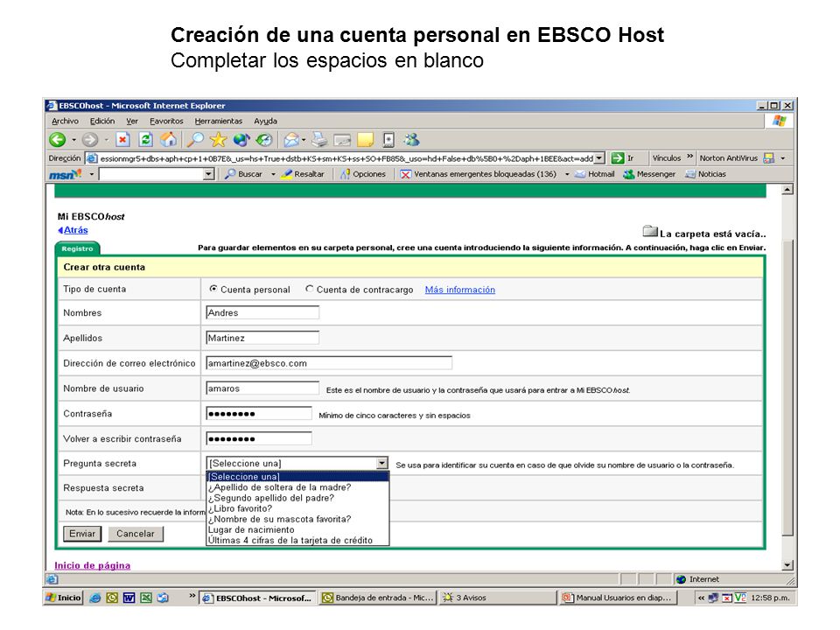Viewport: 840px width, 630px height.
Task: Expand the MSN search box dropdown
Action: [209, 174]
